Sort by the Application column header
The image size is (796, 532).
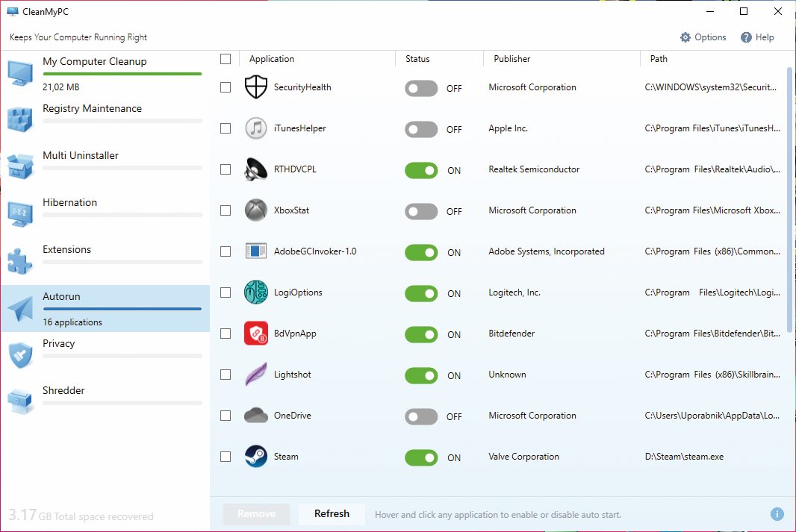pyautogui.click(x=272, y=59)
